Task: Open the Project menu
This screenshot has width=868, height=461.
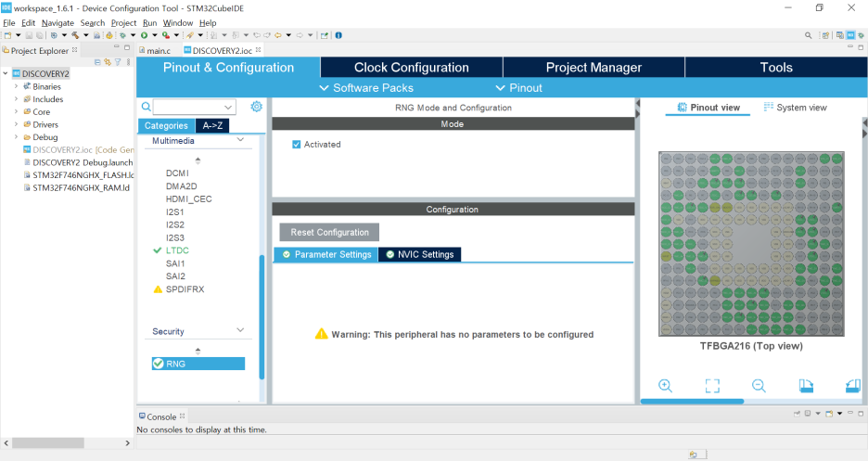Action: pyautogui.click(x=123, y=22)
